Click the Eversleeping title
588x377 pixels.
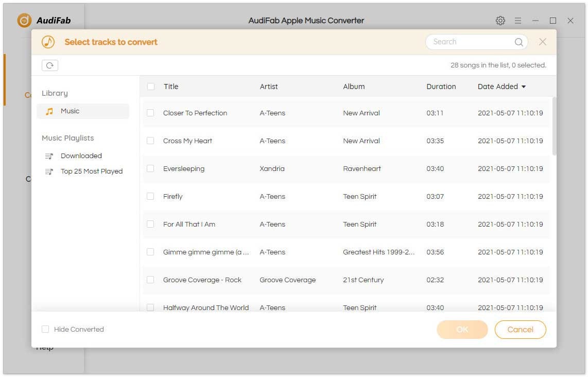184,169
